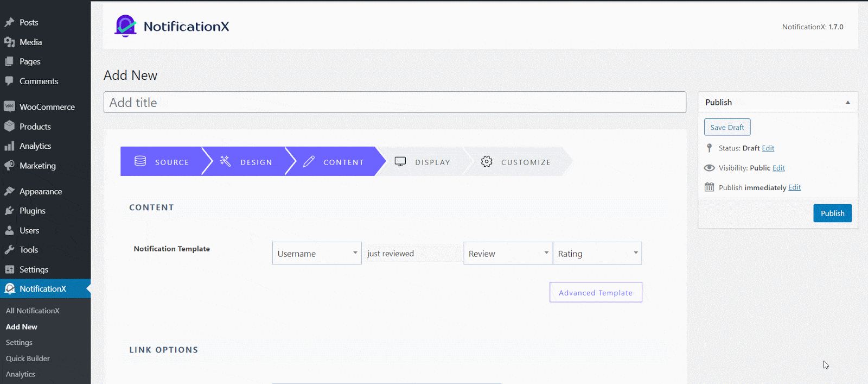Viewport: 868px width, 384px height.
Task: Open Quick Builder submenu item
Action: coord(28,358)
